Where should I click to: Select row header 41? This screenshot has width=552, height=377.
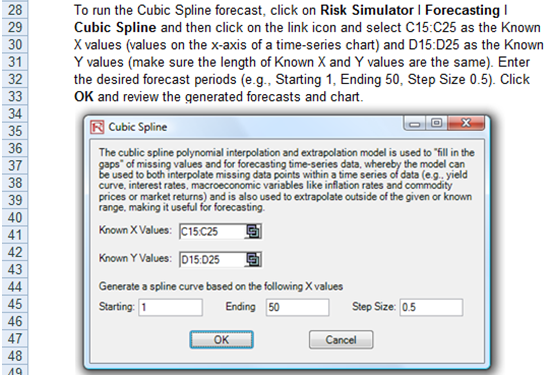click(x=15, y=234)
